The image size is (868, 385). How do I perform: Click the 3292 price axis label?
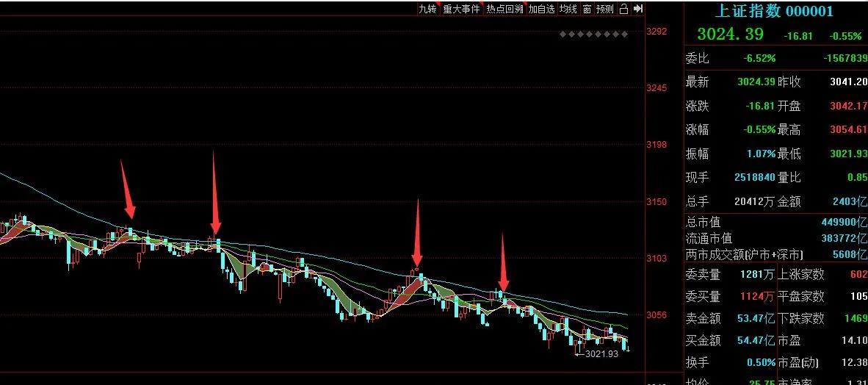click(x=657, y=31)
